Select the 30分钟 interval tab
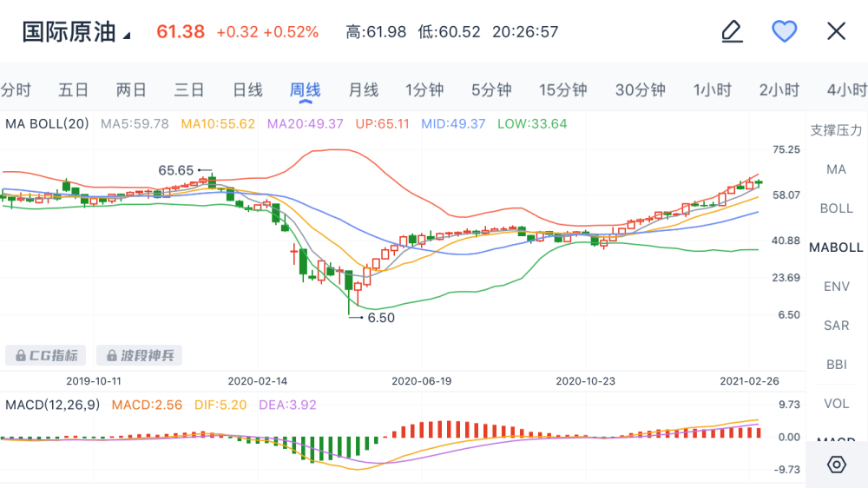Viewport: 868px width, 488px height. click(x=641, y=89)
